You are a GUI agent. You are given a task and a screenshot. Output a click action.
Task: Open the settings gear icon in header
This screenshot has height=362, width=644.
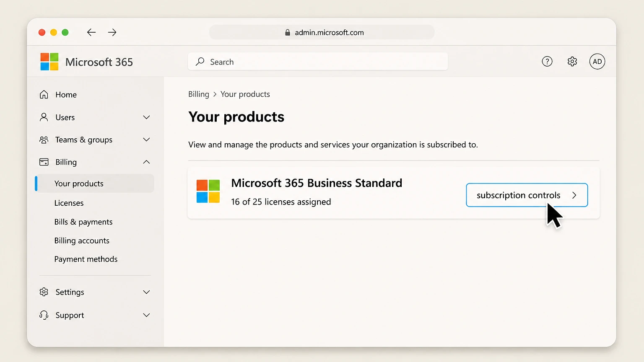pyautogui.click(x=572, y=62)
